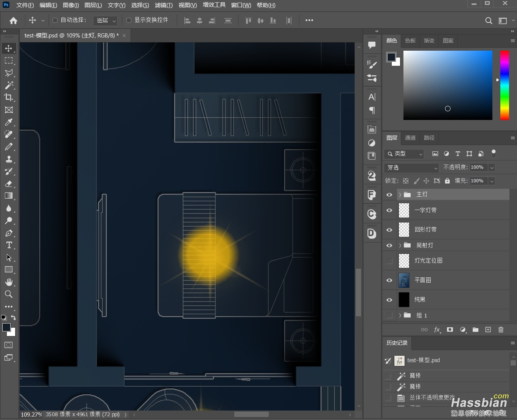Open the 类型 layer filter dropdown

[404, 154]
